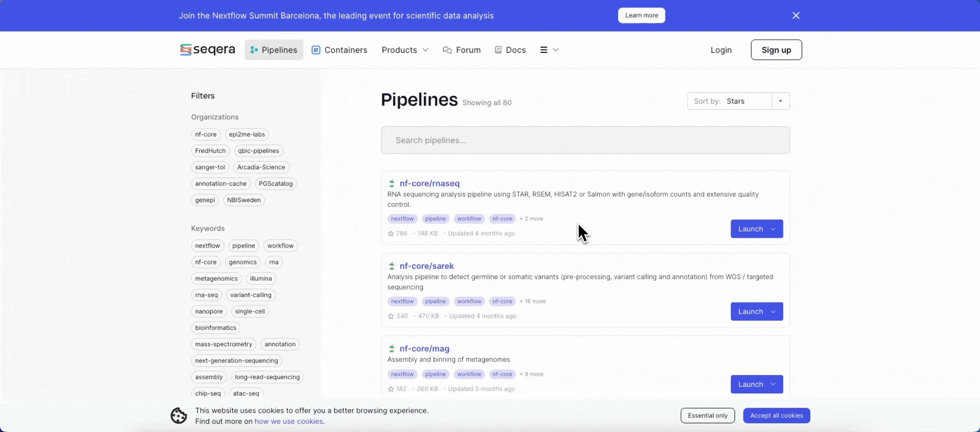This screenshot has width=980, height=432.
Task: Click the star icon on nf-core/sarek
Action: tap(390, 316)
